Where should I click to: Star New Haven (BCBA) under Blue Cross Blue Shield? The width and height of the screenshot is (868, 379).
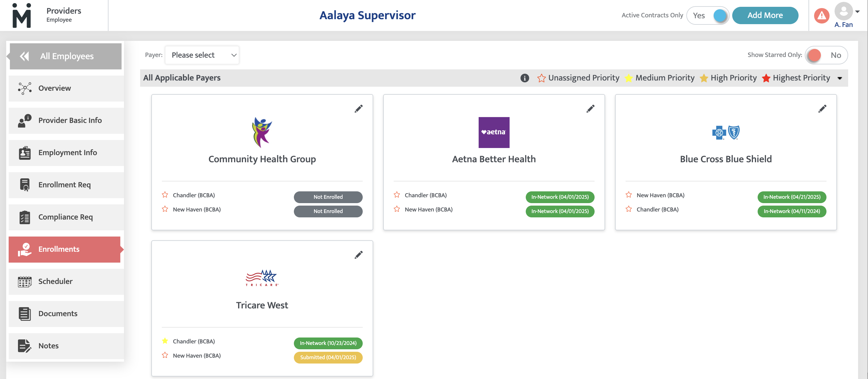[x=628, y=195]
